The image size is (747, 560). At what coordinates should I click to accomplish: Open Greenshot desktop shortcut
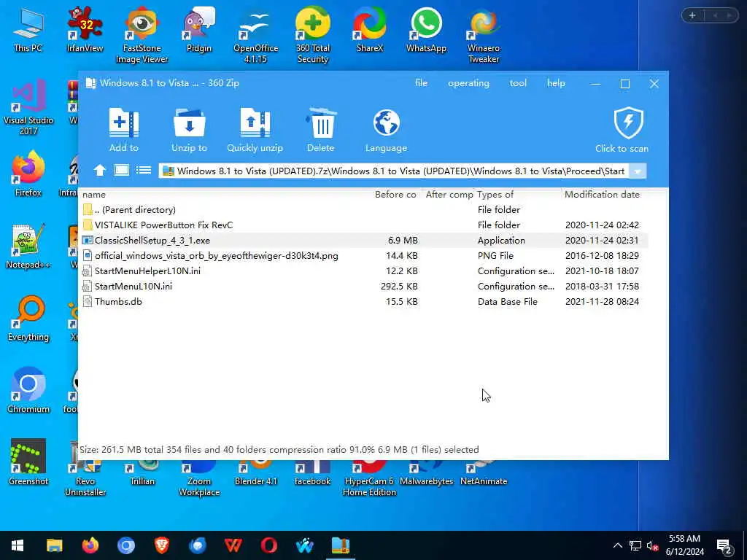click(28, 462)
